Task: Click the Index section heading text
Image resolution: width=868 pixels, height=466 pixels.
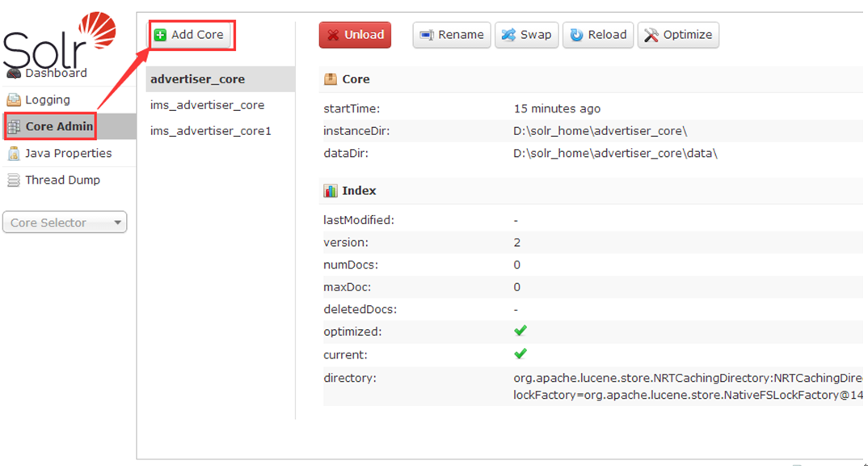Action: (360, 191)
